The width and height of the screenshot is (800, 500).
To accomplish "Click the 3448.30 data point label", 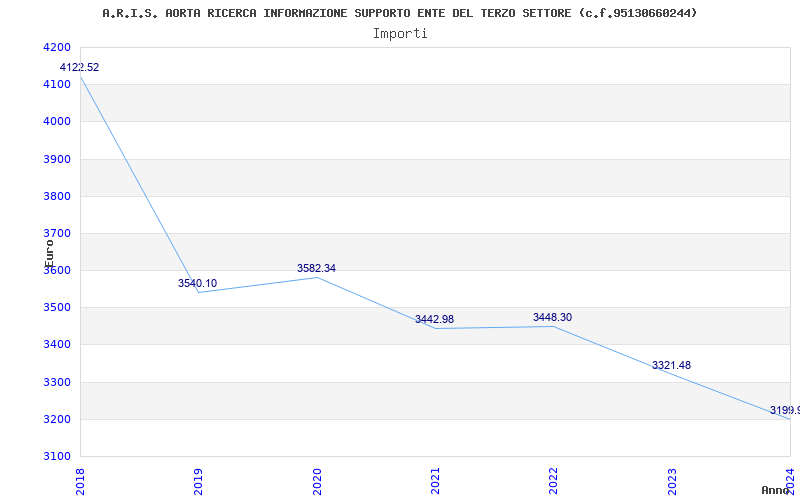I will click(x=553, y=317).
